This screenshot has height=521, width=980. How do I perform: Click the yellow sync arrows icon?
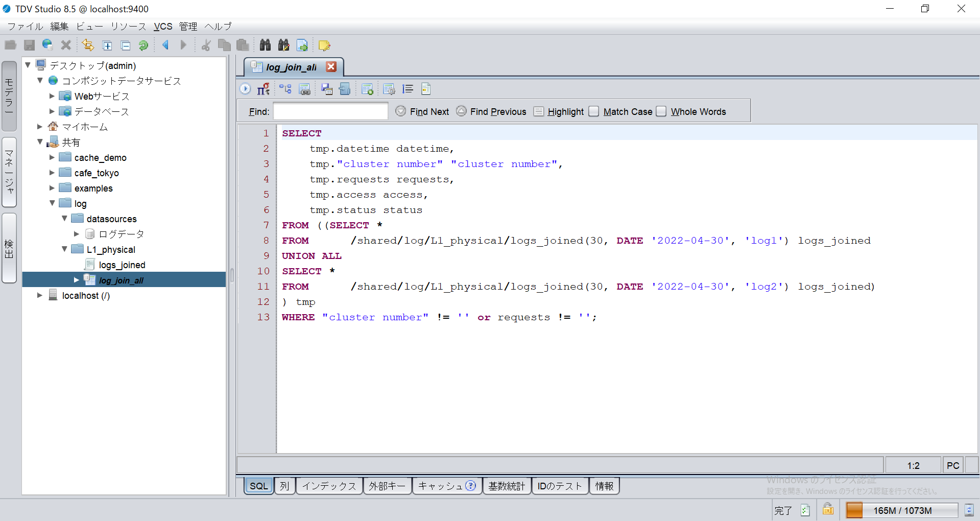pyautogui.click(x=88, y=45)
